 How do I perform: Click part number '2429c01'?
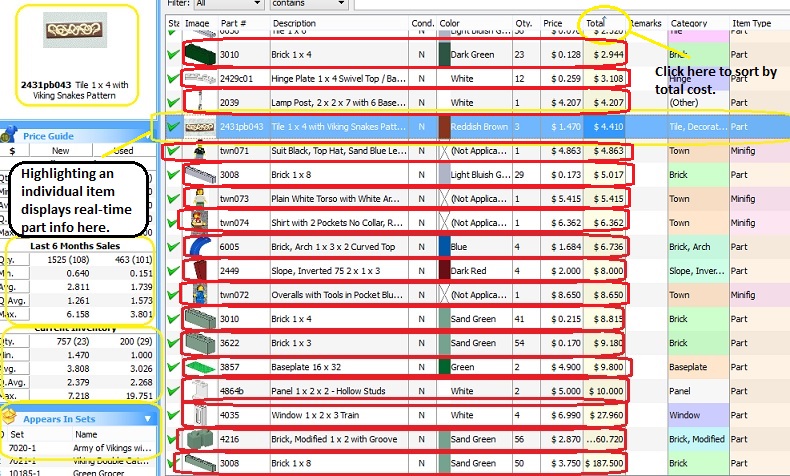[x=236, y=79]
